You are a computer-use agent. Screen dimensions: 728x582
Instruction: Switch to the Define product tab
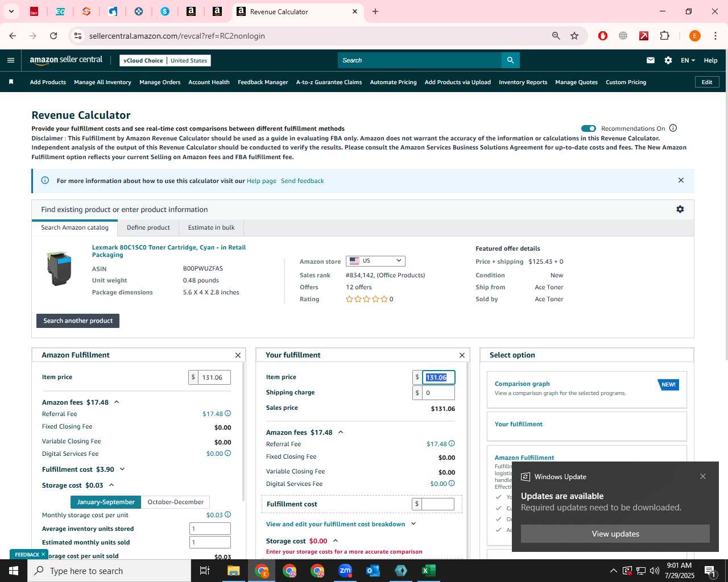pyautogui.click(x=148, y=227)
